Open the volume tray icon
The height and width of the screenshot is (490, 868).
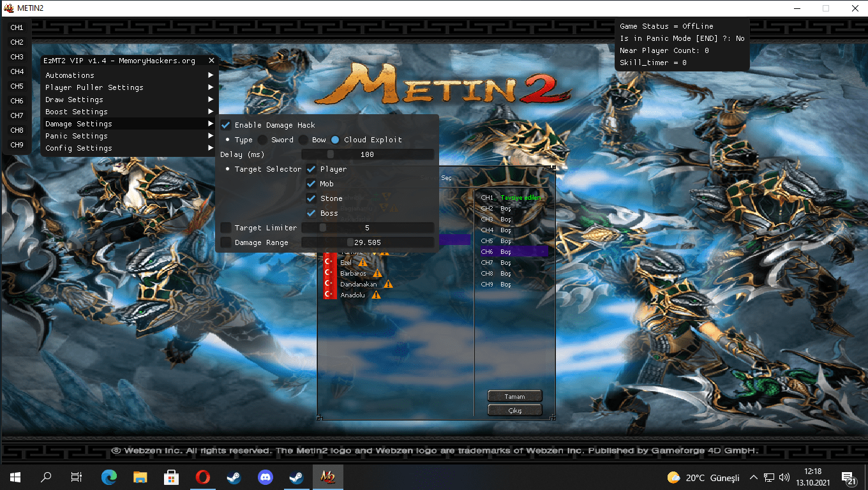point(784,478)
